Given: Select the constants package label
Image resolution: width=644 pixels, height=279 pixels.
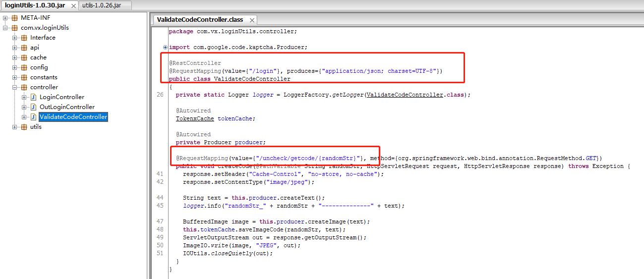Looking at the screenshot, I should click(44, 77).
